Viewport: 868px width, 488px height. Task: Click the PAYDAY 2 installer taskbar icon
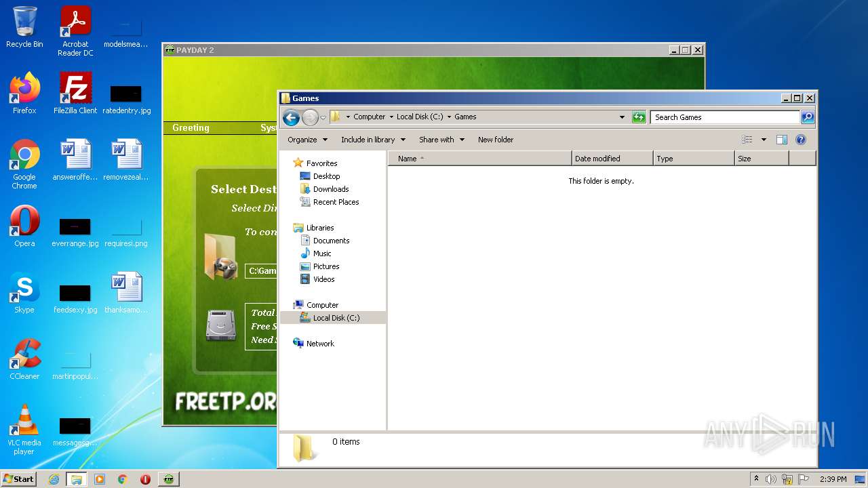tap(169, 479)
